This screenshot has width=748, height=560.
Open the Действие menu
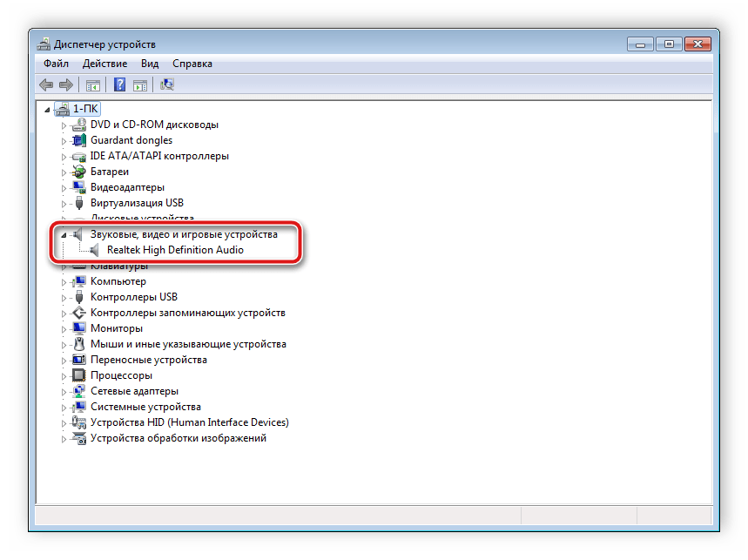point(104,64)
